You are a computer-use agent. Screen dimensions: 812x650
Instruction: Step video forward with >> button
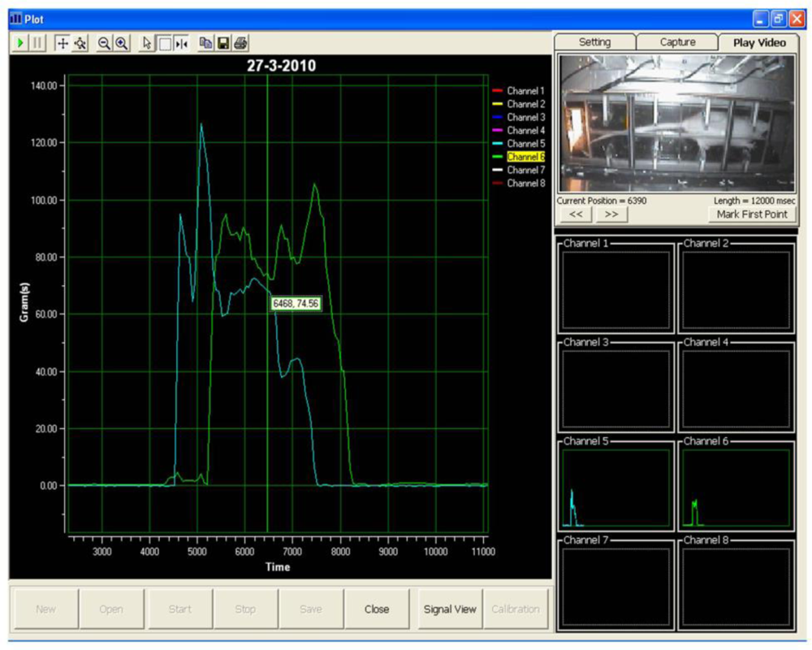(x=611, y=214)
